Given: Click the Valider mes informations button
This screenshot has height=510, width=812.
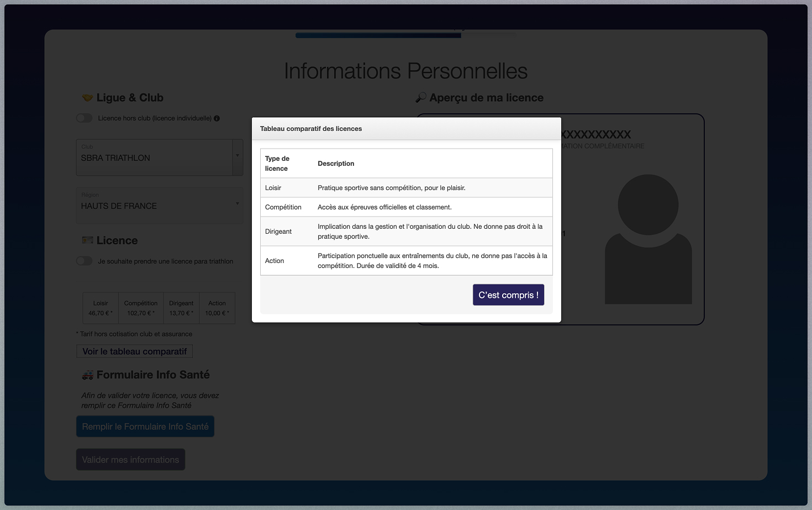Looking at the screenshot, I should pos(130,460).
